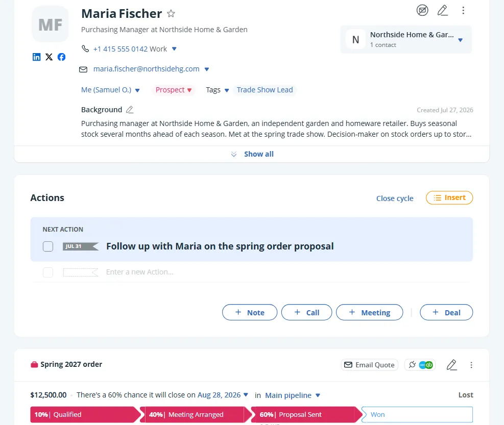Click Enter a new Action field
Viewport: 504px width, 425px height.
140,272
